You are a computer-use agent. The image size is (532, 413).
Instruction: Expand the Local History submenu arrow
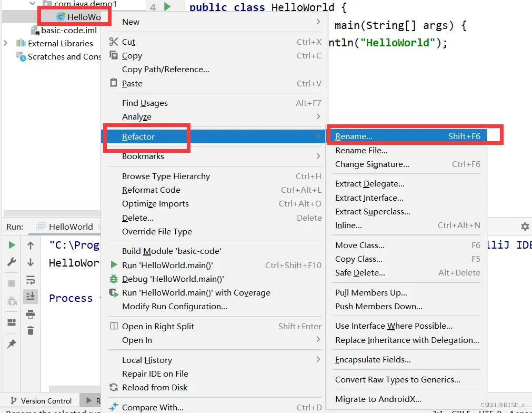[x=318, y=359]
